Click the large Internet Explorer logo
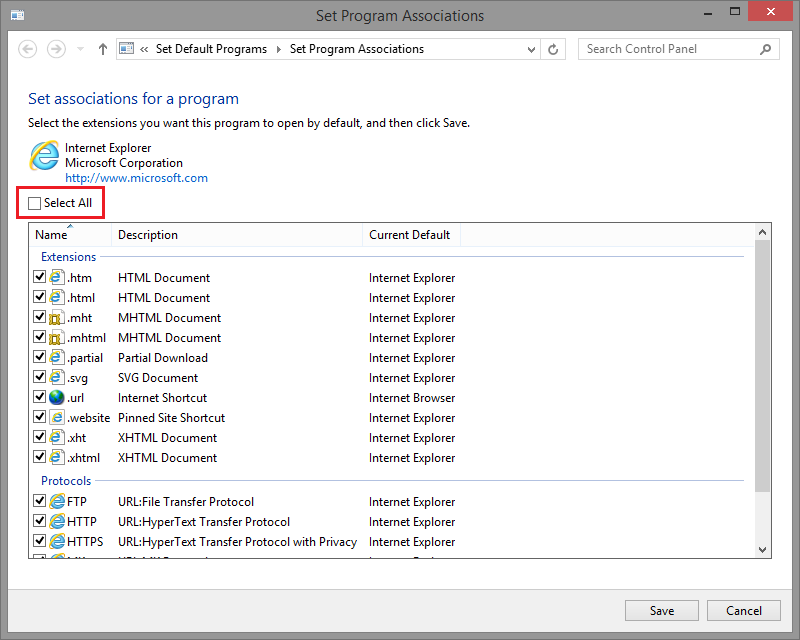This screenshot has width=800, height=640. tap(44, 156)
